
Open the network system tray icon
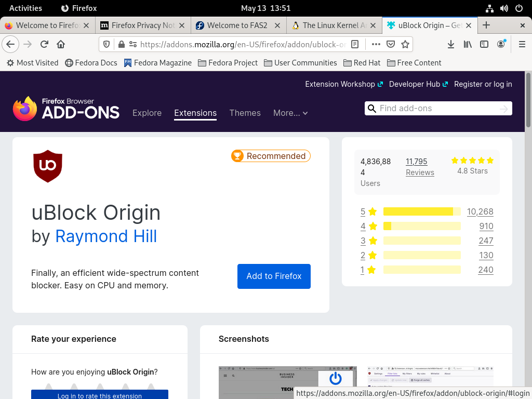(x=489, y=8)
